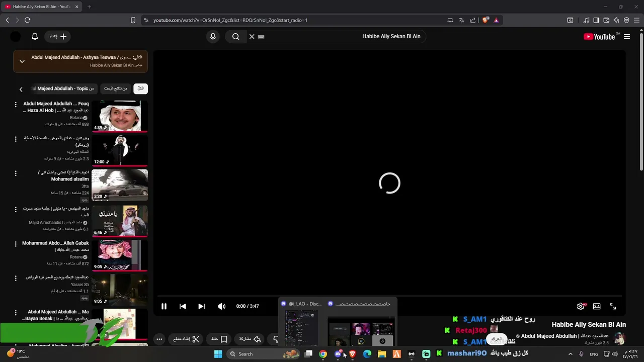
Task: Open Google Chrome from the taskbar
Action: coord(323,354)
